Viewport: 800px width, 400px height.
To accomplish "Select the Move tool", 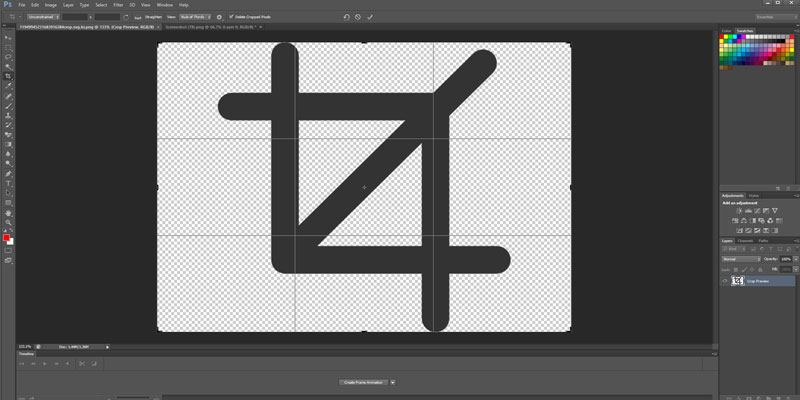I will pos(8,38).
